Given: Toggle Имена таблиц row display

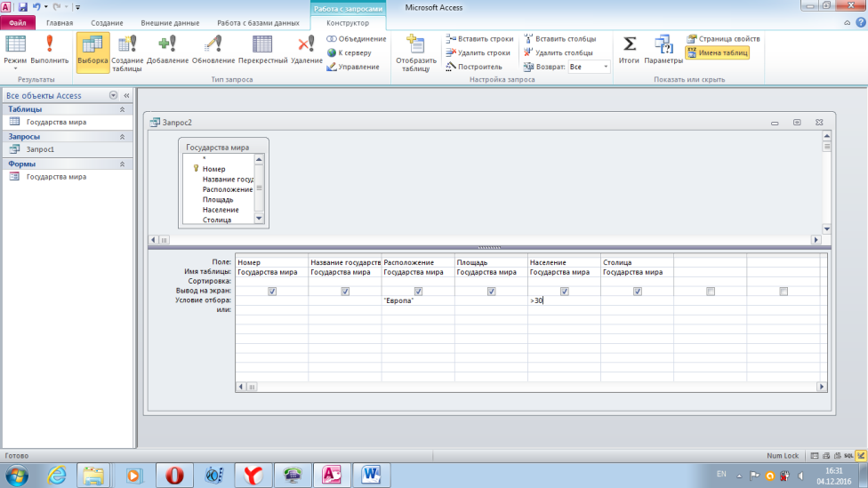Looking at the screenshot, I should pyautogui.click(x=718, y=52).
